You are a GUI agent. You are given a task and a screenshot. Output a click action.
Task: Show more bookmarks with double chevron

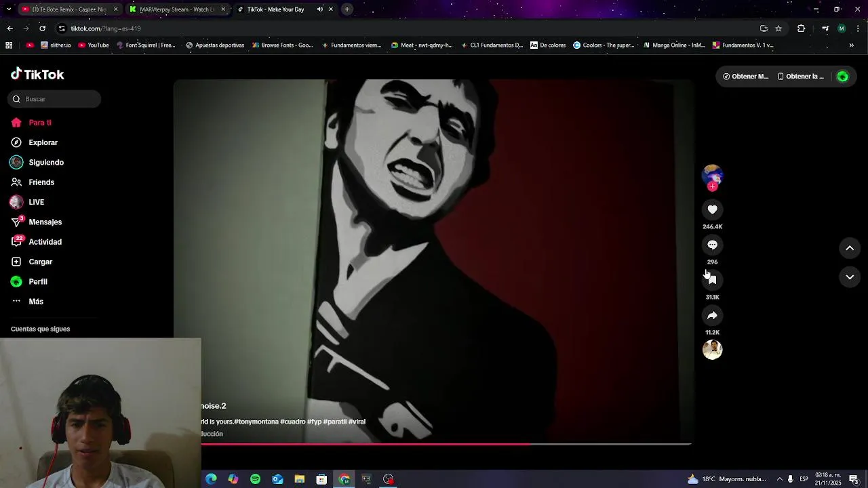[x=852, y=45]
